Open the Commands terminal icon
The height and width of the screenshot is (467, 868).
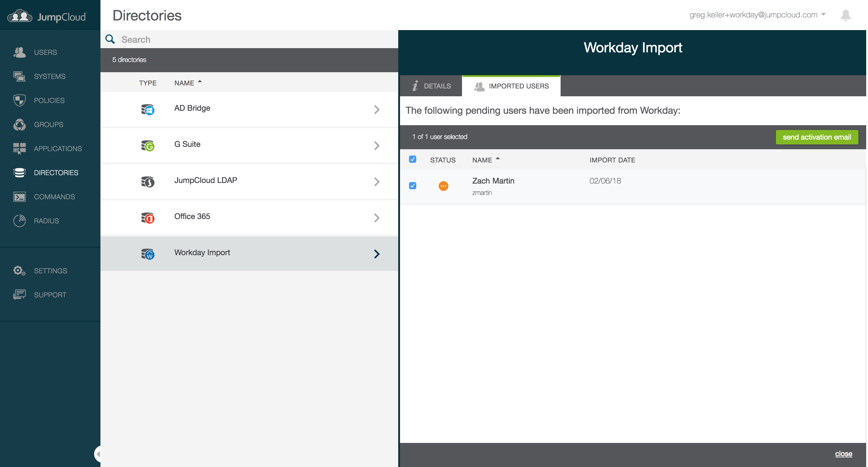click(19, 196)
